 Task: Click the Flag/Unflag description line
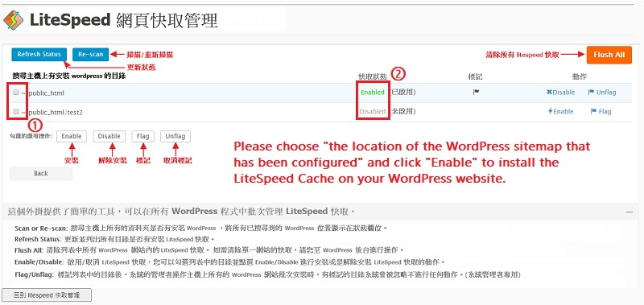(x=267, y=274)
